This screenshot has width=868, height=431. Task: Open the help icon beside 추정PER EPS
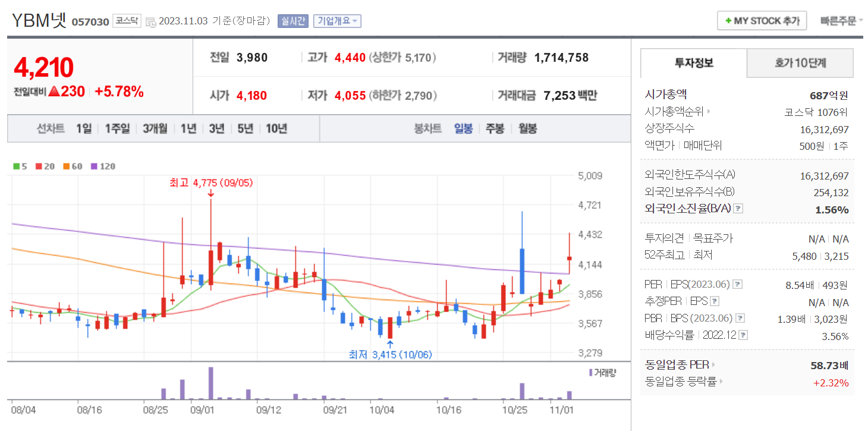coord(715,301)
